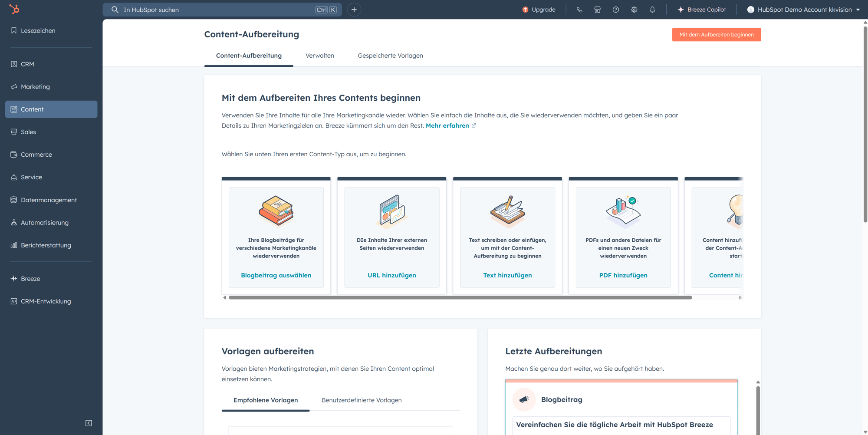Open the marketplace store icon
The height and width of the screenshot is (435, 868).
pyautogui.click(x=598, y=10)
